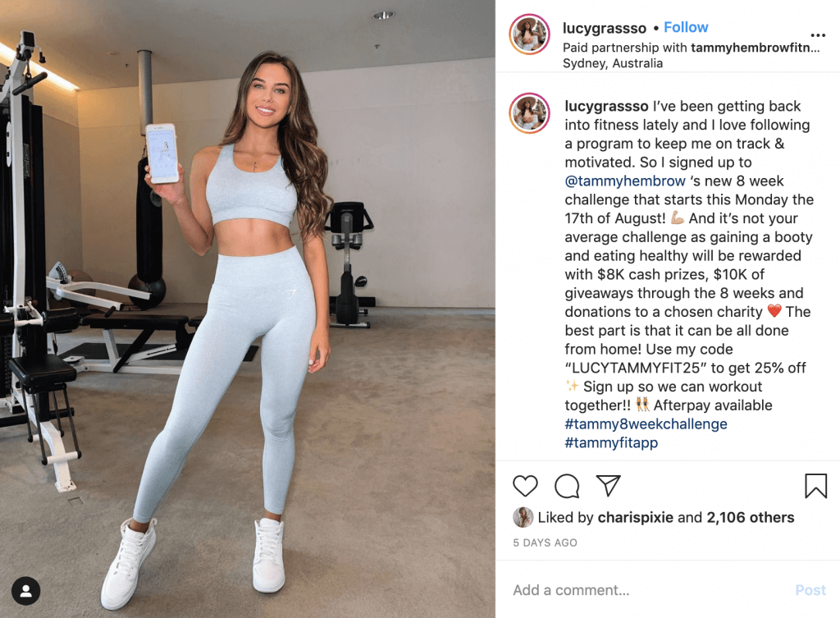Open the #tammyfitapp hashtag

[x=610, y=442]
